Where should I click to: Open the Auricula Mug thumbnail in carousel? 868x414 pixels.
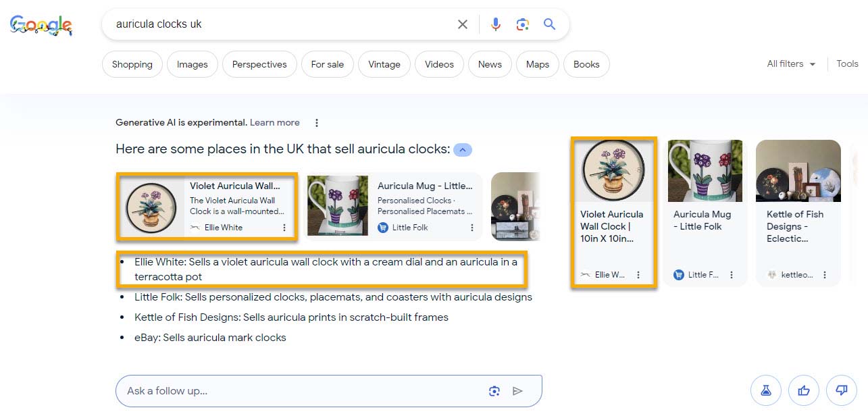tap(338, 207)
